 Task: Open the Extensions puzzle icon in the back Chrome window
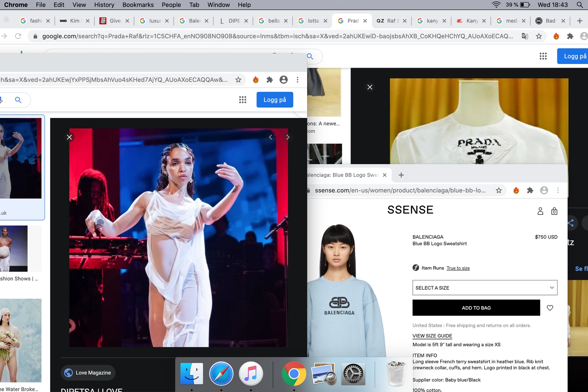tap(570, 36)
